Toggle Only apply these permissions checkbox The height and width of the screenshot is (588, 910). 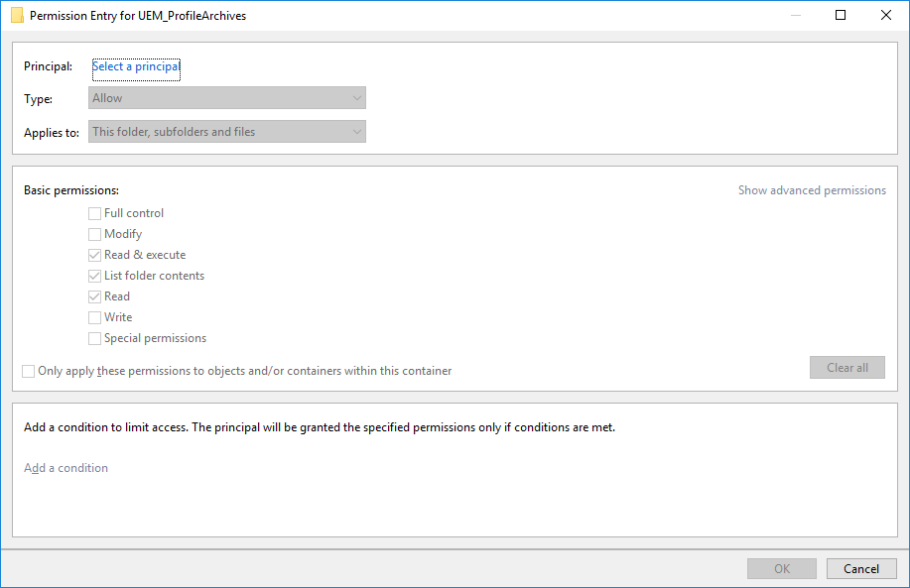tap(29, 371)
